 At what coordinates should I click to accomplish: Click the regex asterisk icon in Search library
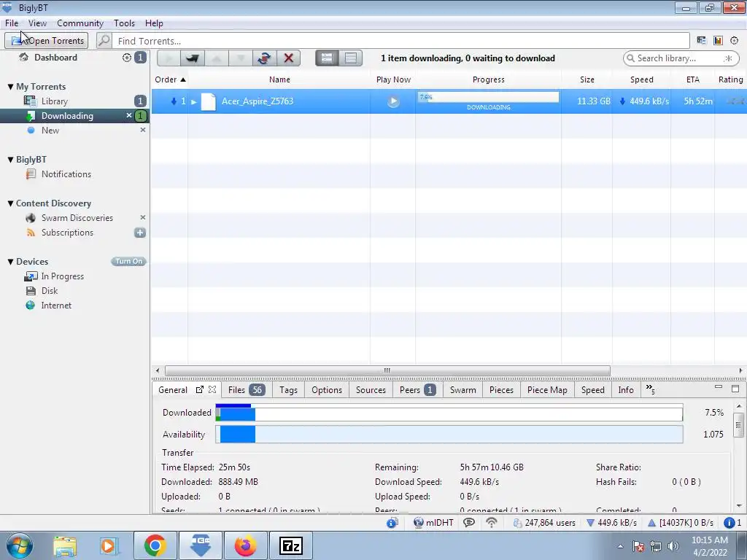click(728, 58)
